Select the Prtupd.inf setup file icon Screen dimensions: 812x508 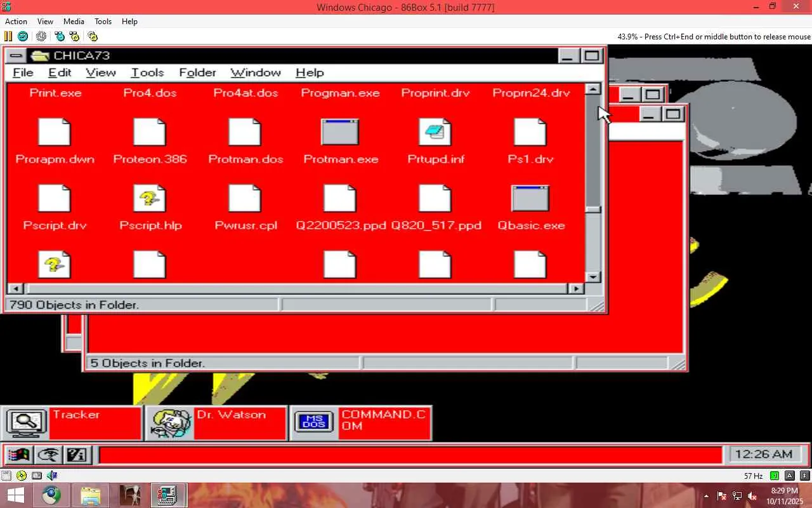click(435, 132)
